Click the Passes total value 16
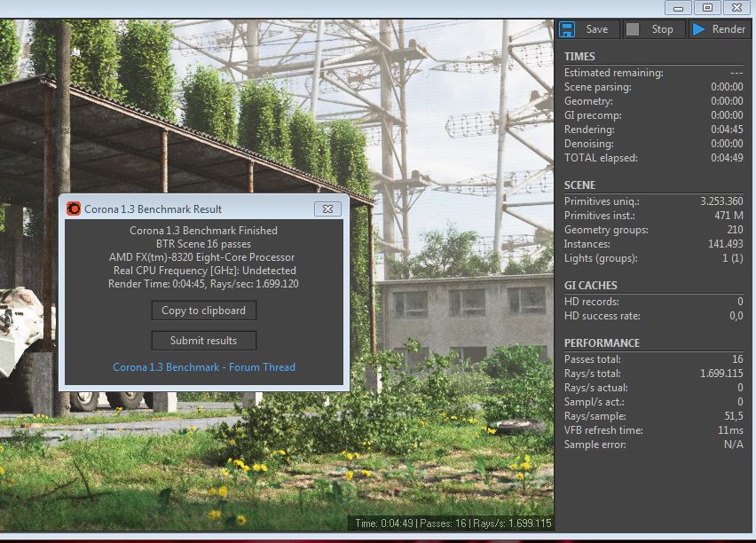Image resolution: width=756 pixels, height=543 pixels. [737, 359]
